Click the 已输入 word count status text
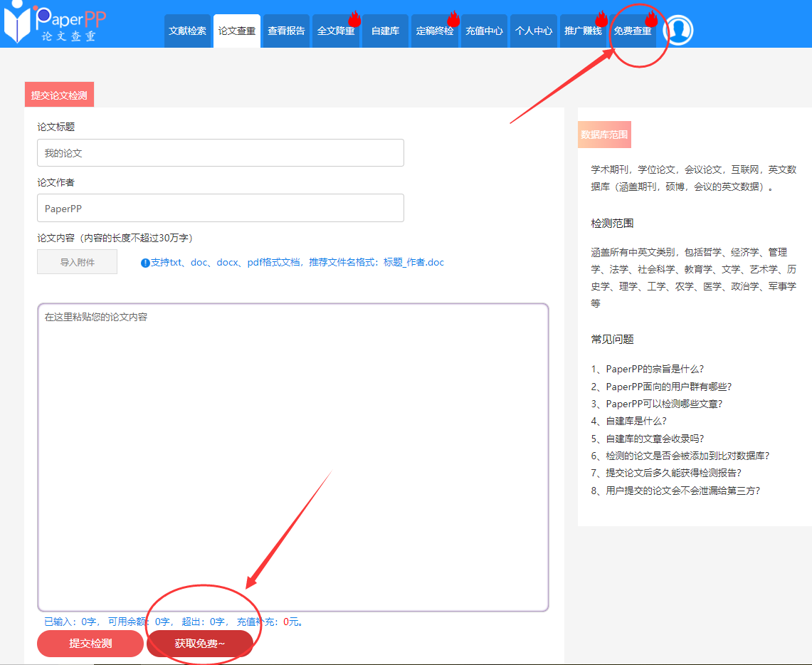This screenshot has width=812, height=665. click(x=71, y=622)
